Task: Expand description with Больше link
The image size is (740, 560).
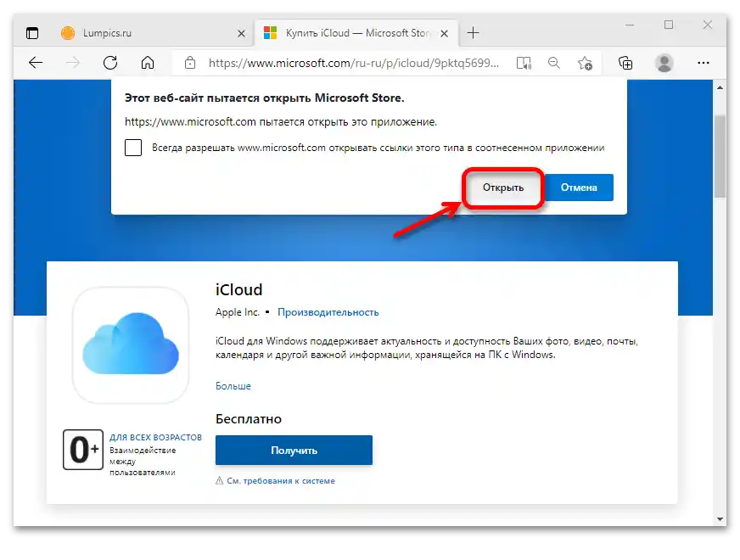Action: pyautogui.click(x=233, y=386)
